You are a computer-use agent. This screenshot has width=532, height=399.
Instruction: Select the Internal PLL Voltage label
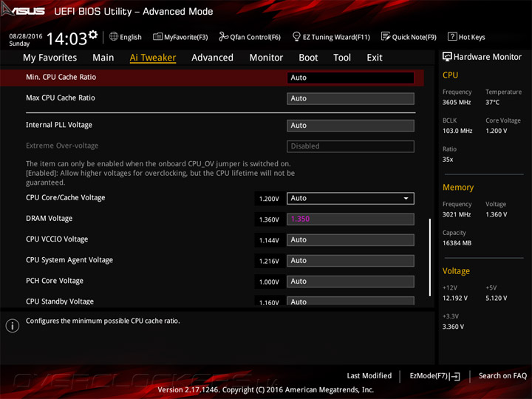59,125
